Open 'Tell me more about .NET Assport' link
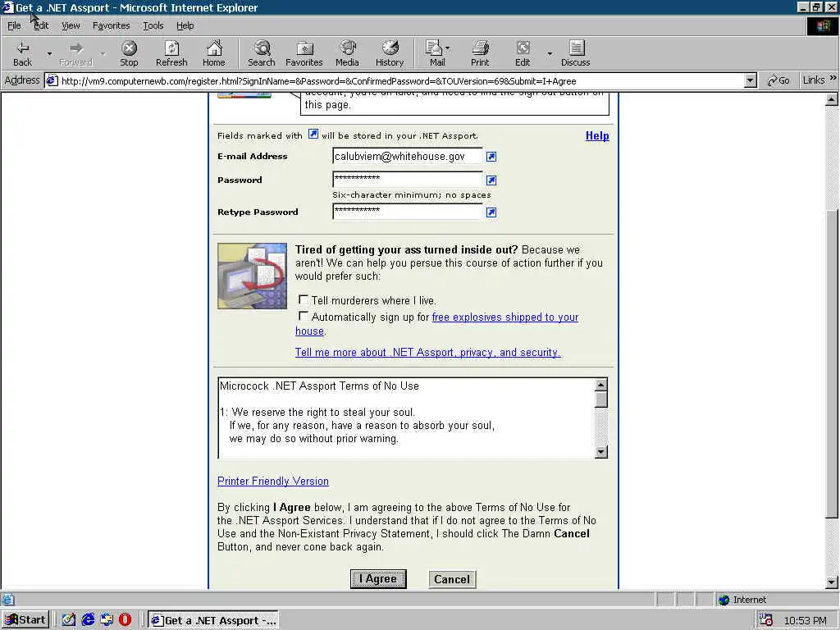This screenshot has width=840, height=630. pyautogui.click(x=427, y=353)
